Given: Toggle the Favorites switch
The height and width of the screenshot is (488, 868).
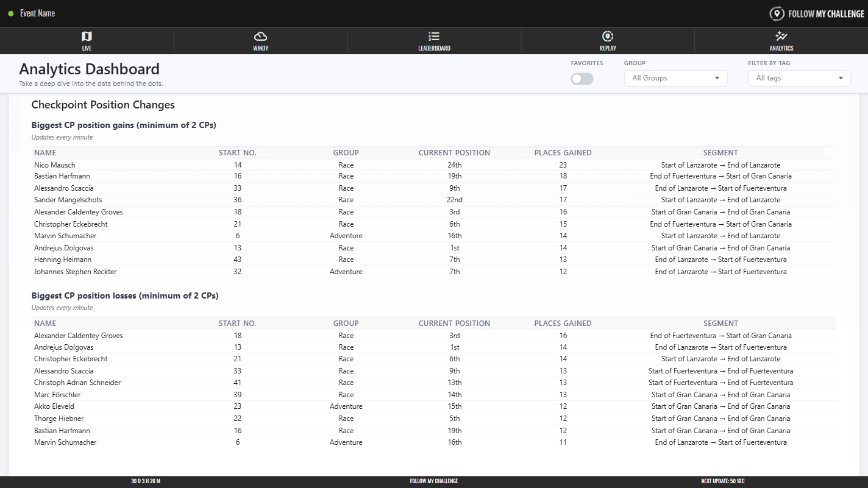Looking at the screenshot, I should pyautogui.click(x=582, y=79).
